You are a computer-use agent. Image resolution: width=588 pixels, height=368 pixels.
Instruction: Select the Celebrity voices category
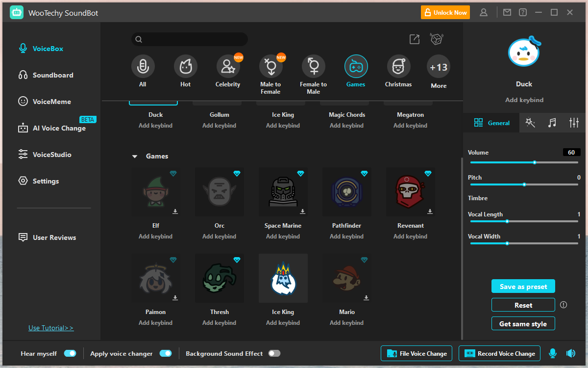click(x=228, y=66)
